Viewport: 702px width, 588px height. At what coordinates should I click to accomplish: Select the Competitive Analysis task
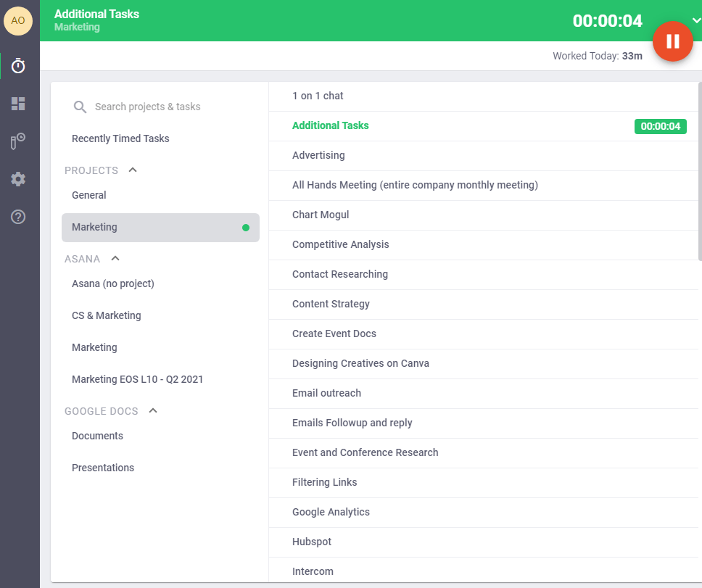pos(340,244)
